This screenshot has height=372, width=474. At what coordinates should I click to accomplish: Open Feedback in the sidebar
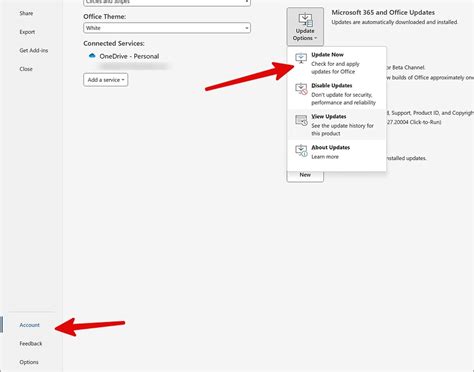[31, 343]
